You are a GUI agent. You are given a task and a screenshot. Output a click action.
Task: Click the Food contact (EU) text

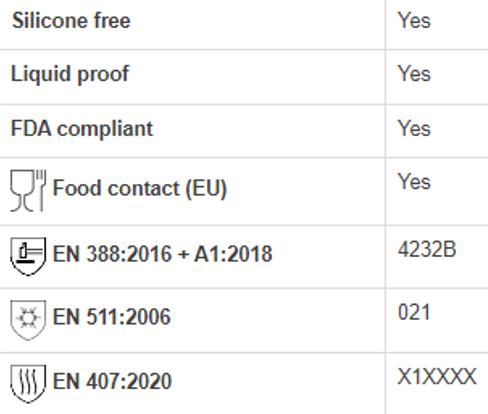pyautogui.click(x=140, y=188)
